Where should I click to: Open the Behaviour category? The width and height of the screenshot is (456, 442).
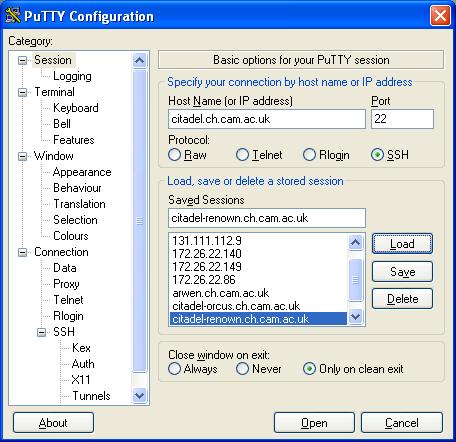(x=77, y=188)
